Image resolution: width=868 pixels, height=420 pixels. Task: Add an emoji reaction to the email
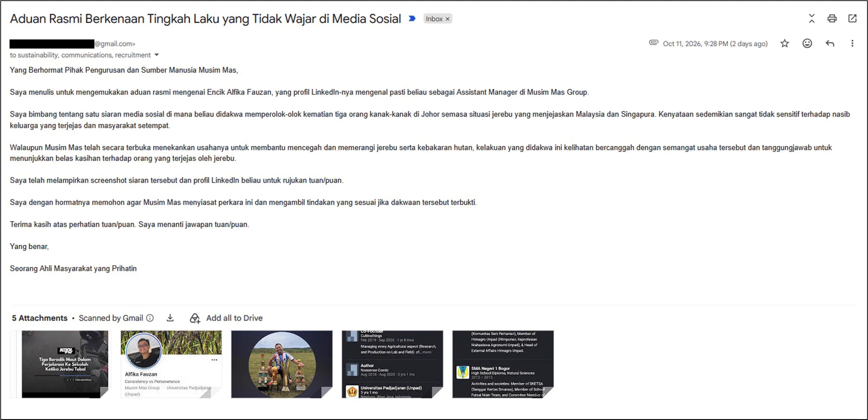807,43
